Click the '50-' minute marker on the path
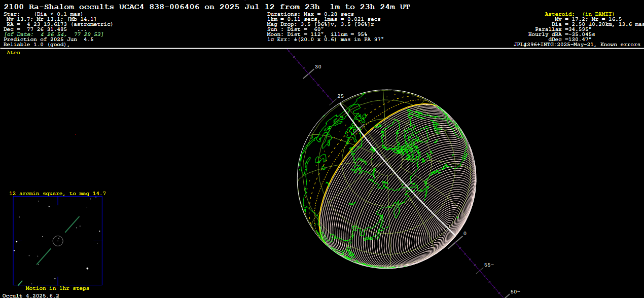Screen dimensions: 644x298 pos(515,291)
